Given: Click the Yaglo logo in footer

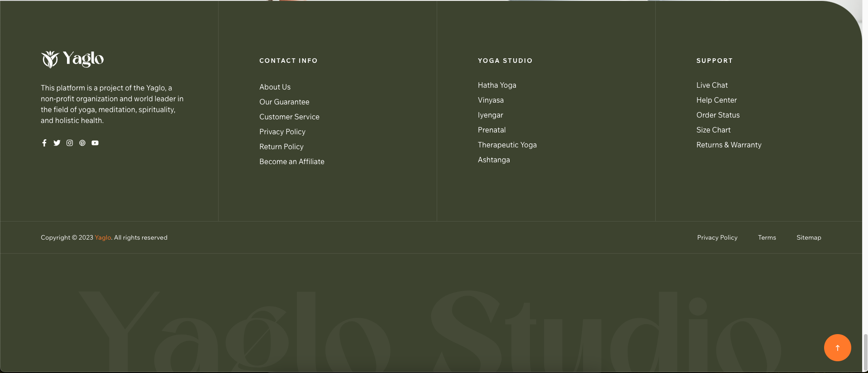Looking at the screenshot, I should (x=72, y=59).
